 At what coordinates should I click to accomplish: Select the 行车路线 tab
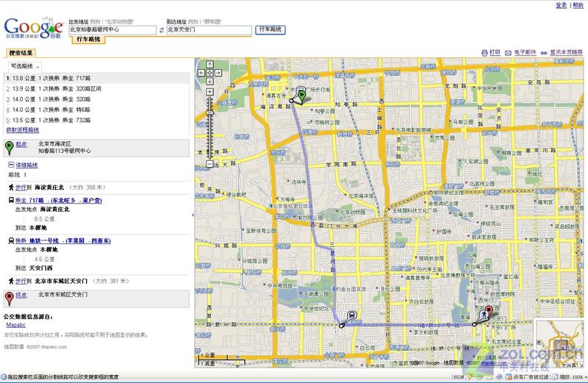click(88, 40)
